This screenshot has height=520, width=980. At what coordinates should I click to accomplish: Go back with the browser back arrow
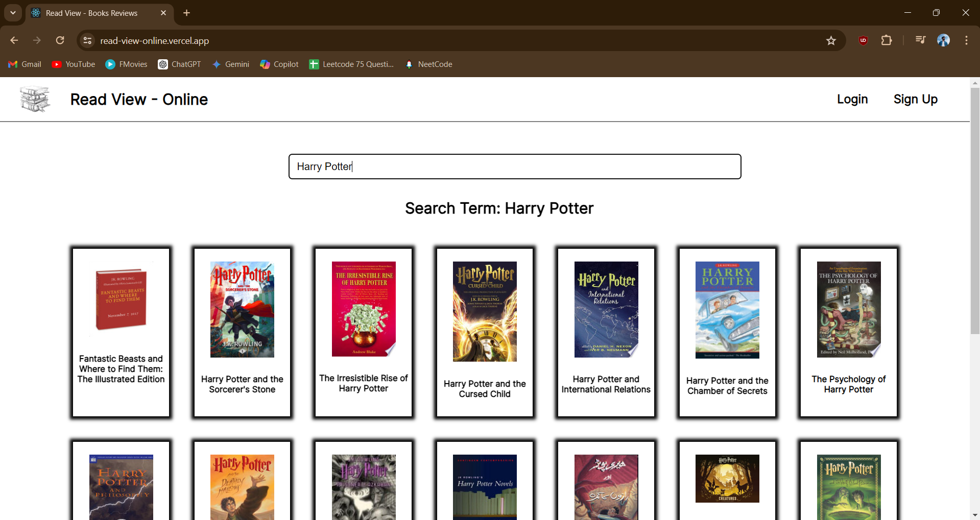coord(14,40)
